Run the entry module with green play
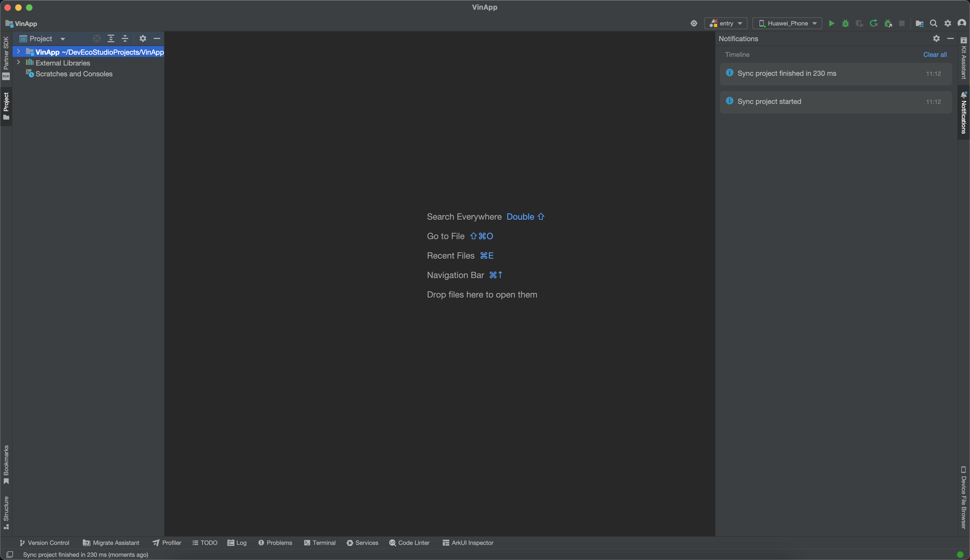Image resolution: width=970 pixels, height=560 pixels. point(831,24)
